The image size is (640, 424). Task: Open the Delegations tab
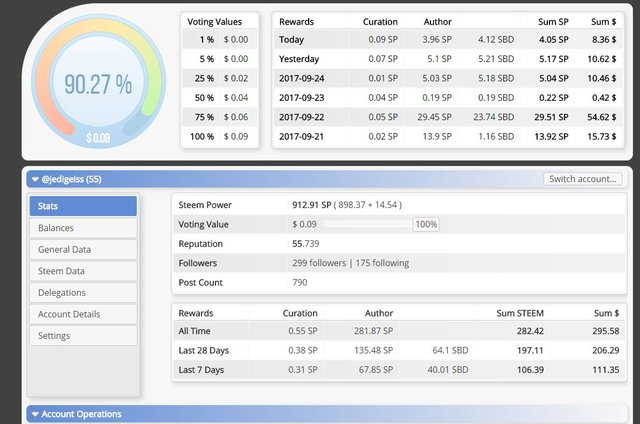(x=83, y=293)
